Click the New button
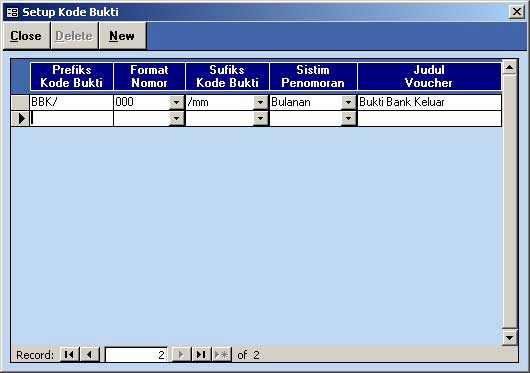Image resolution: width=530 pixels, height=373 pixels. point(122,36)
